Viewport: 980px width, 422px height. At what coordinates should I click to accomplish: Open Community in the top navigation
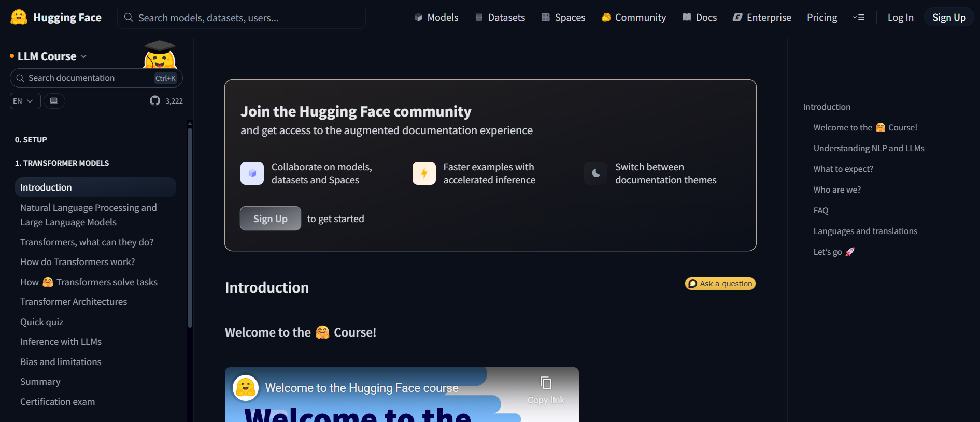(x=634, y=18)
